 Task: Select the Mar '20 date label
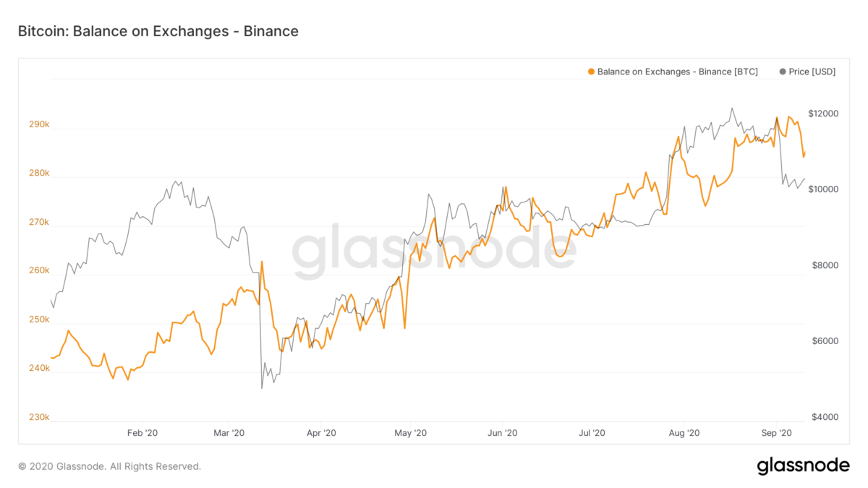pos(230,433)
